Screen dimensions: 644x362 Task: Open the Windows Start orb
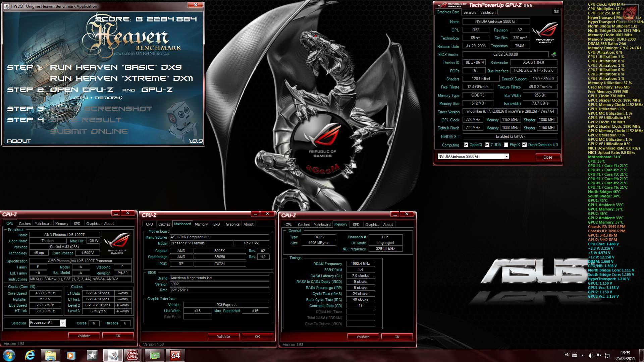(9, 355)
